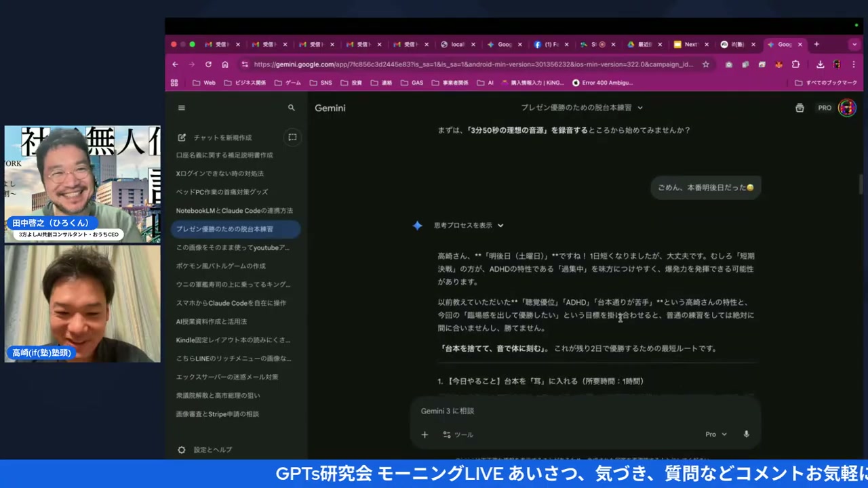Expand 思考プロセスを表示 to show thinking process

467,225
